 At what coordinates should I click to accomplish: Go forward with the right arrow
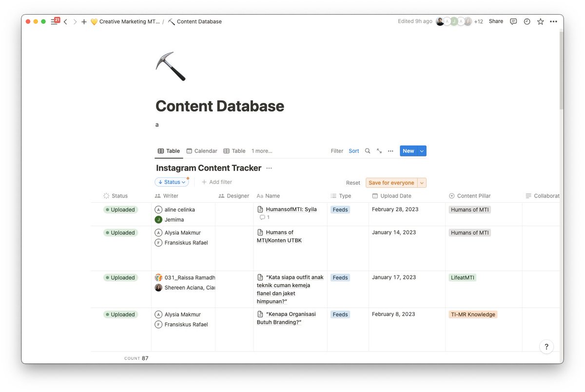click(x=75, y=22)
